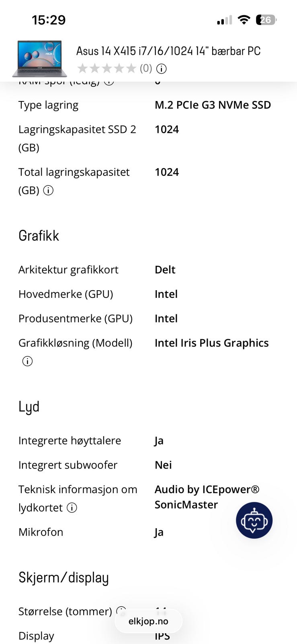Open the (0) review count
The height and width of the screenshot is (644, 297).
point(146,68)
